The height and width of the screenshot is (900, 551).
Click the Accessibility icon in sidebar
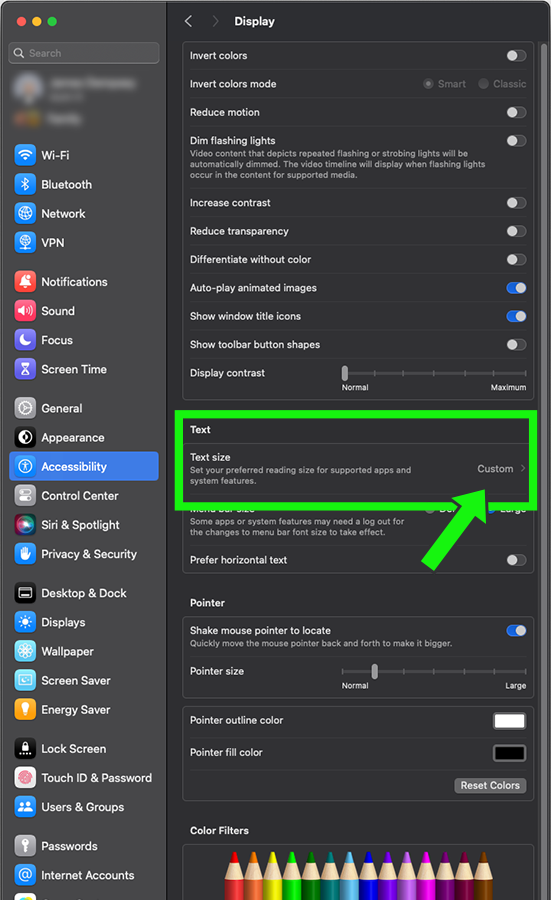[x=25, y=466]
